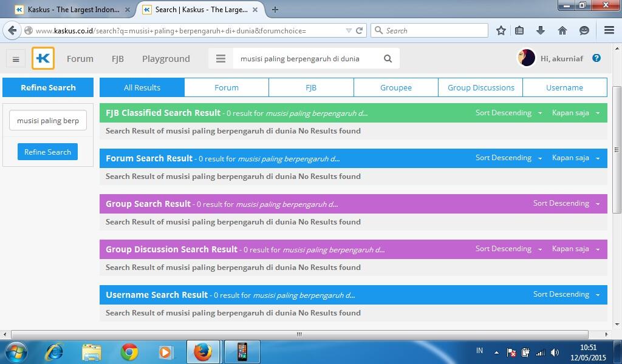Click the Kaskus logo icon
622x364 pixels.
coord(43,58)
